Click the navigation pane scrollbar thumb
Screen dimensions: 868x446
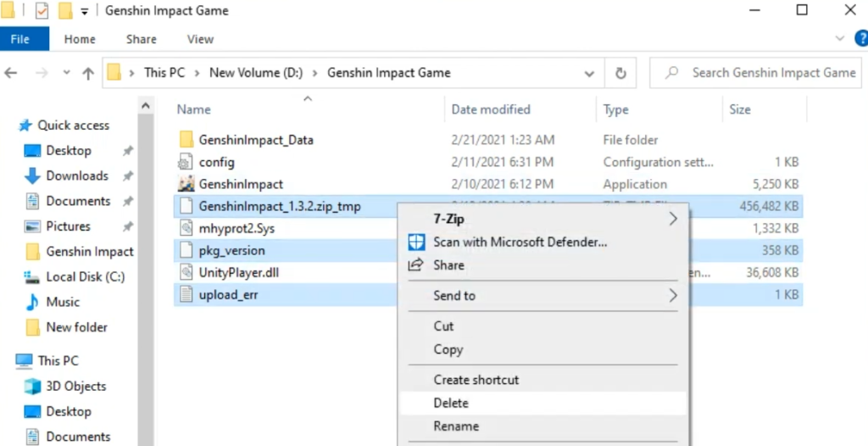pos(146,279)
